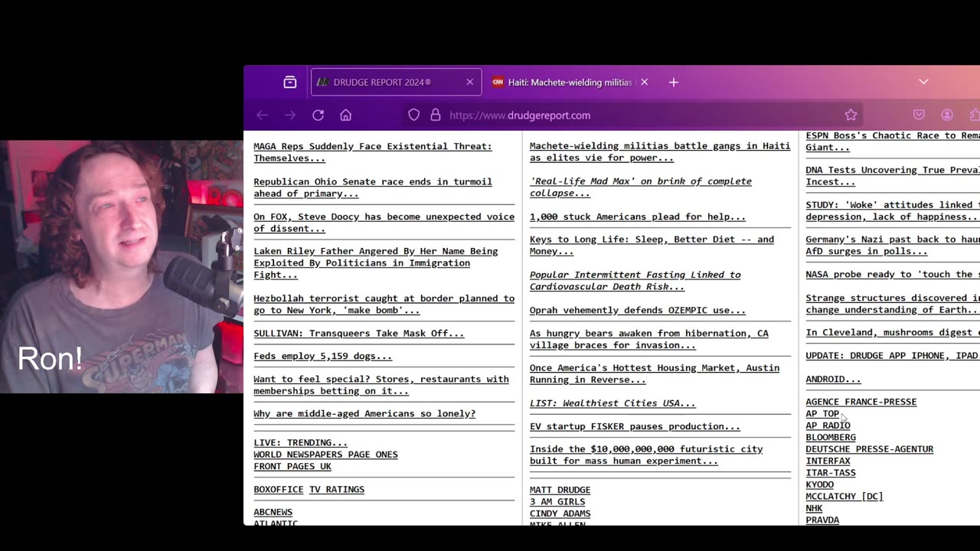
Task: Open DNA Tests Uncovering Incest headline
Action: tap(892, 176)
